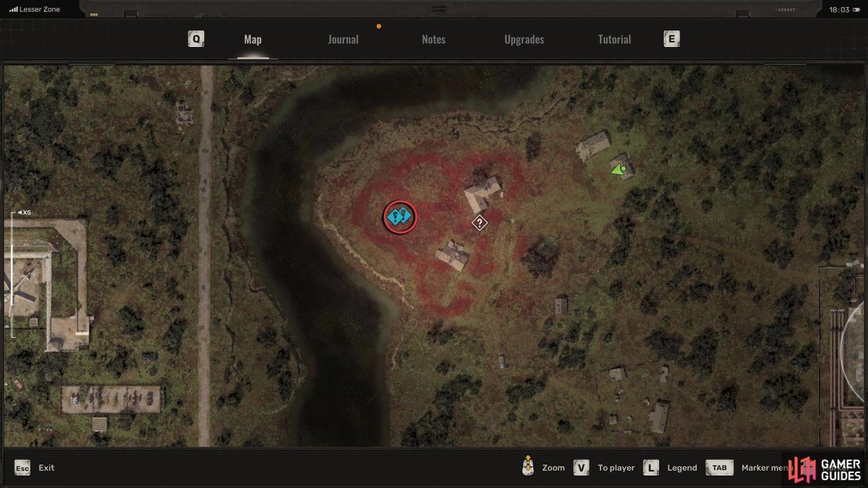
Task: Click the 18:03 clock display
Action: (x=839, y=9)
